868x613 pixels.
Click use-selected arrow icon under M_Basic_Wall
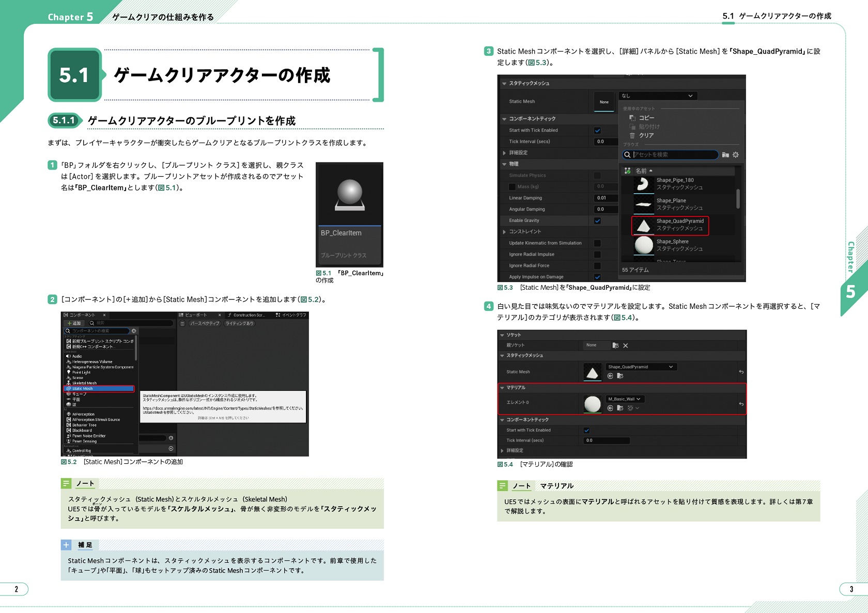[610, 408]
